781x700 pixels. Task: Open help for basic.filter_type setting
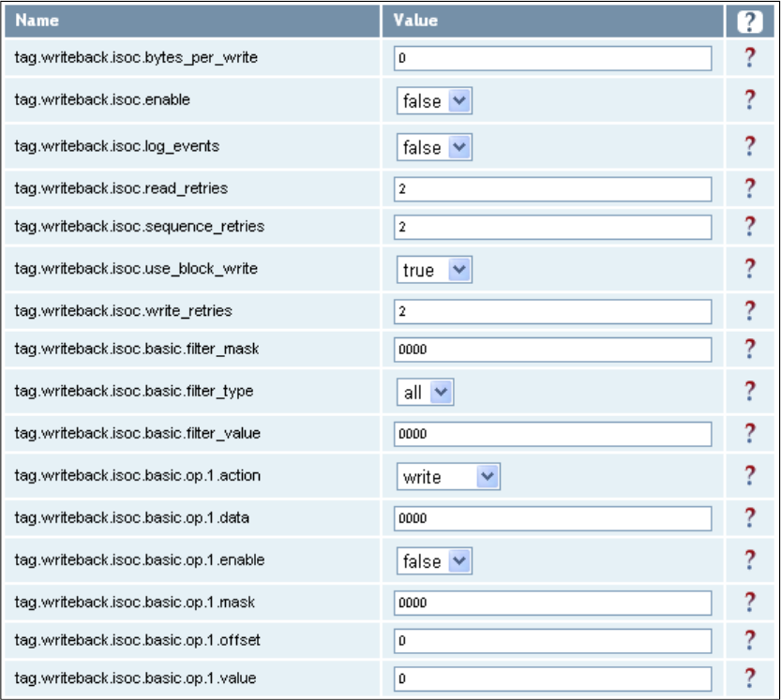click(750, 392)
